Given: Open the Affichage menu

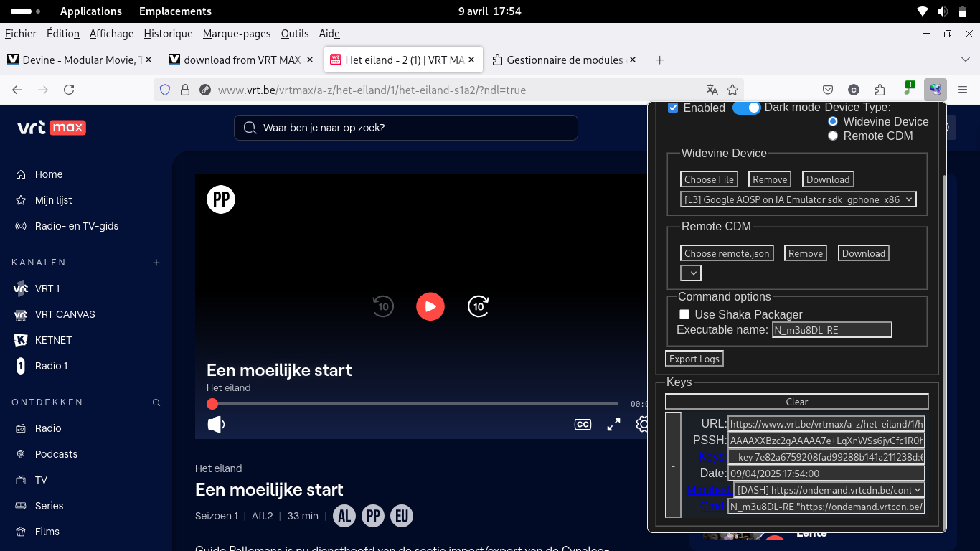Looking at the screenshot, I should (112, 34).
